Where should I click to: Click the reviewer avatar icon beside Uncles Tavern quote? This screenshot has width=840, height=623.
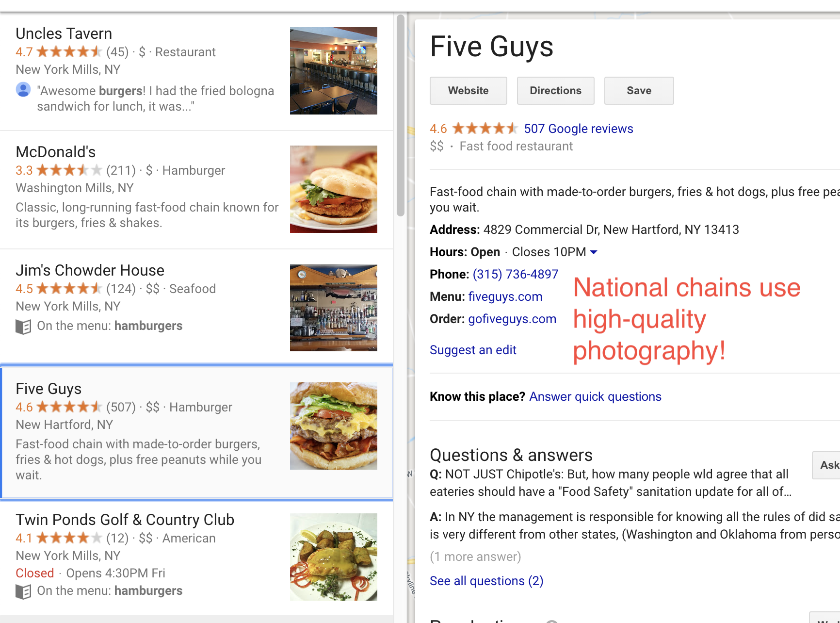point(23,90)
